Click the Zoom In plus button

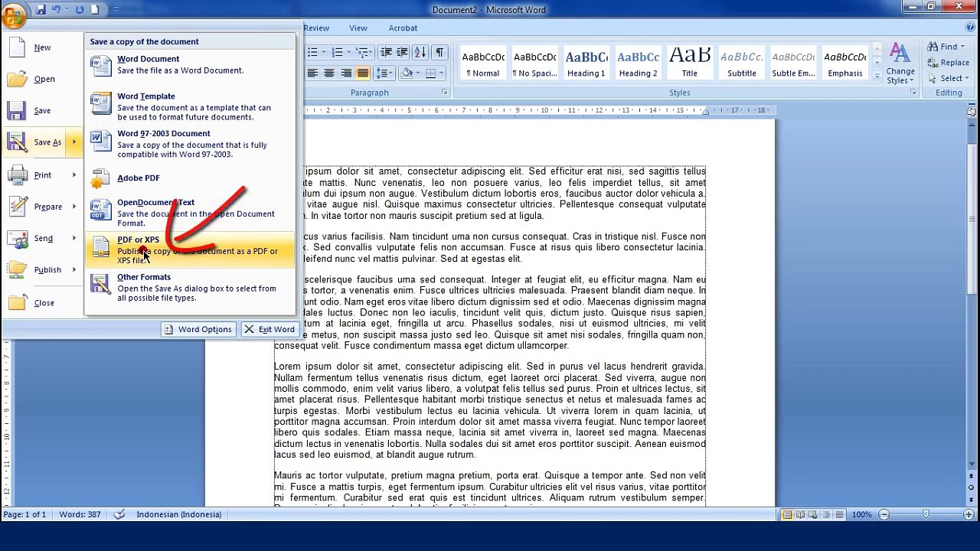point(968,515)
